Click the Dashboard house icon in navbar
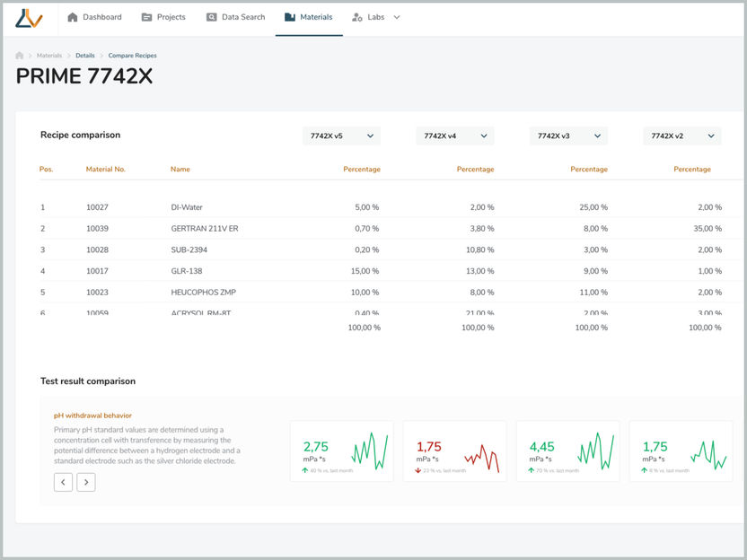The width and height of the screenshot is (747, 560). (73, 17)
